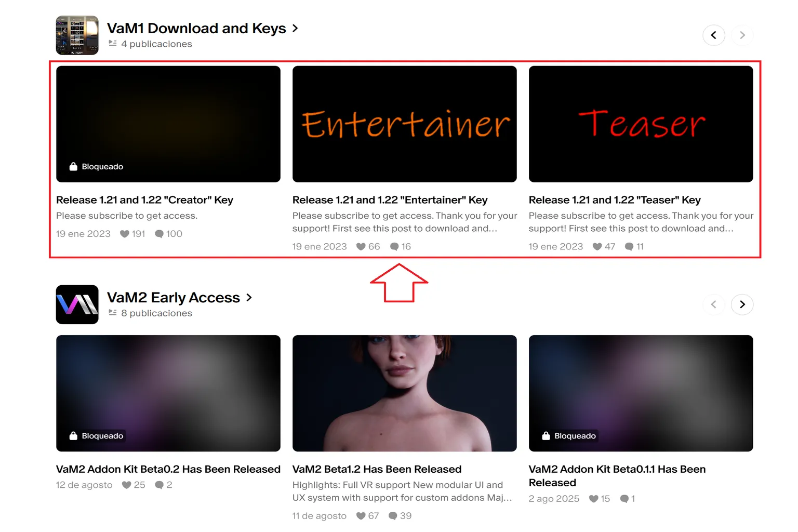This screenshot has width=798, height=532.
Task: Expand chevron beside VaM1 Download and Keys title
Action: point(295,28)
